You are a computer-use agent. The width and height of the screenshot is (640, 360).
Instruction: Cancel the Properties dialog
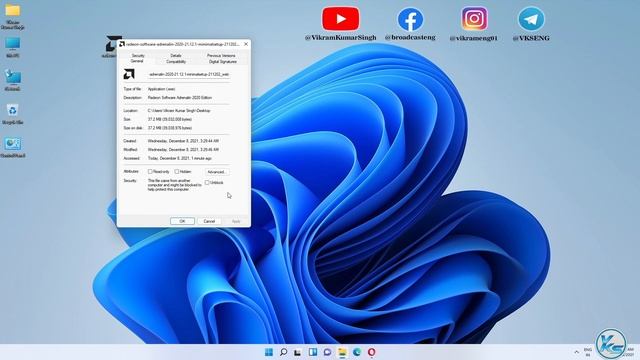pos(209,221)
